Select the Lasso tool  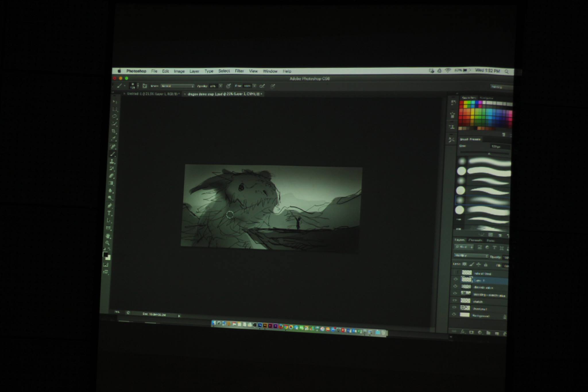[115, 116]
